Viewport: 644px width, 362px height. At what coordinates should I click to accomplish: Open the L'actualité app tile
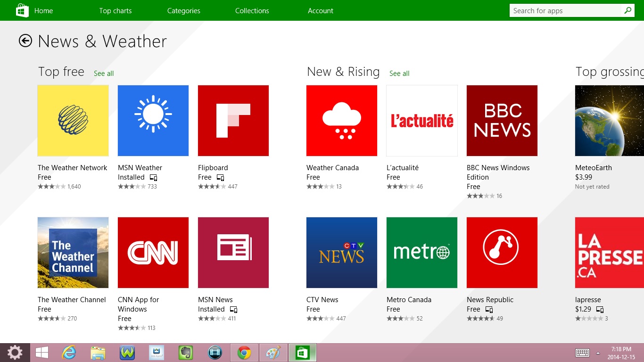click(x=422, y=121)
